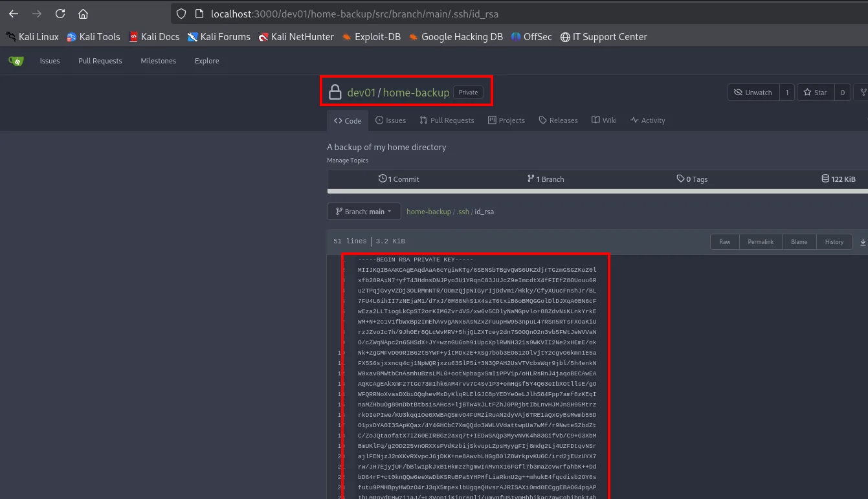Click the download file icon
This screenshot has width=868, height=499.
click(x=863, y=242)
